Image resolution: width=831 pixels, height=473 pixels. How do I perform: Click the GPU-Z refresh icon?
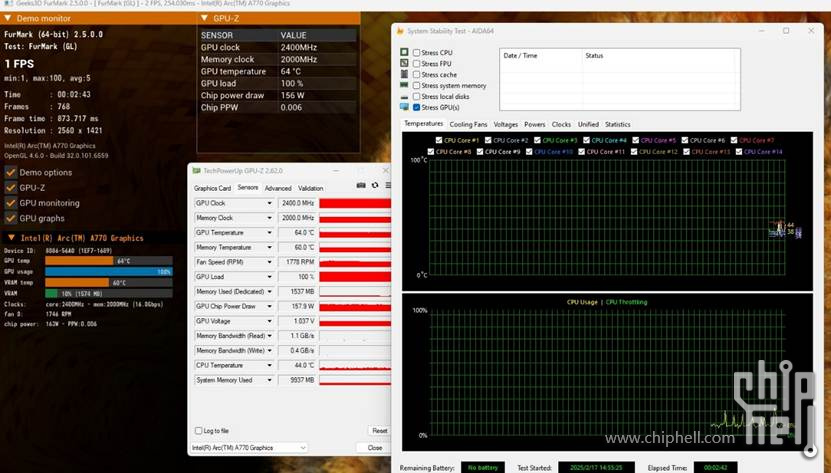coord(375,185)
